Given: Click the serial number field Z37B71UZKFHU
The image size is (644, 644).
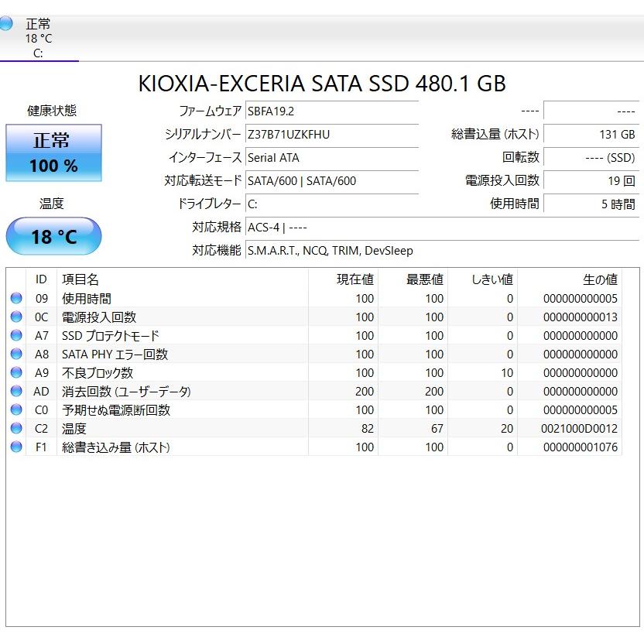Looking at the screenshot, I should point(332,135).
